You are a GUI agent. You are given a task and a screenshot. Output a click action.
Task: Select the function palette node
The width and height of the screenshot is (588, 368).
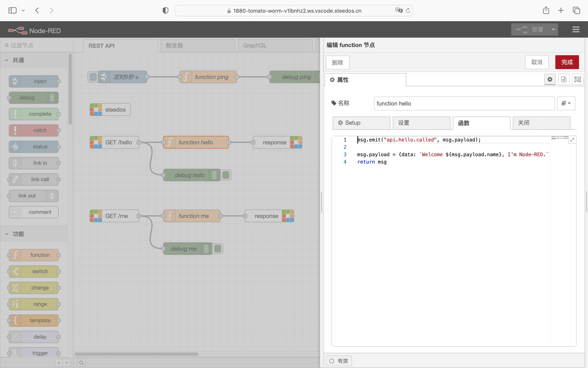click(34, 255)
